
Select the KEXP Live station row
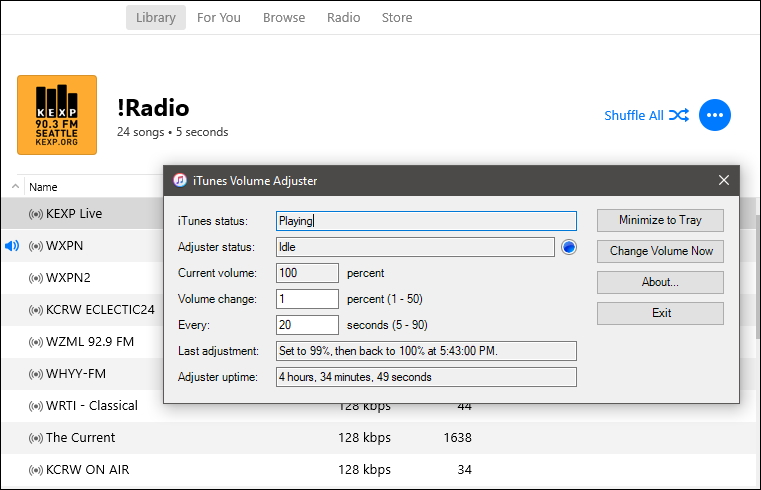click(83, 213)
